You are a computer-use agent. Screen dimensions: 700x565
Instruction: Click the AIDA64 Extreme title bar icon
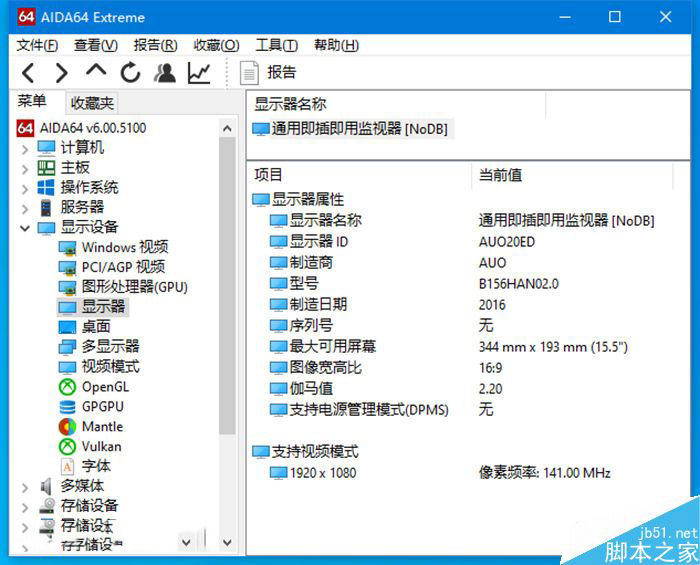(x=26, y=17)
